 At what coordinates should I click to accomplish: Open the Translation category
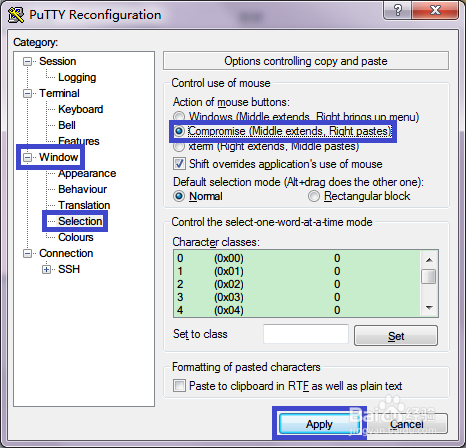pos(84,205)
